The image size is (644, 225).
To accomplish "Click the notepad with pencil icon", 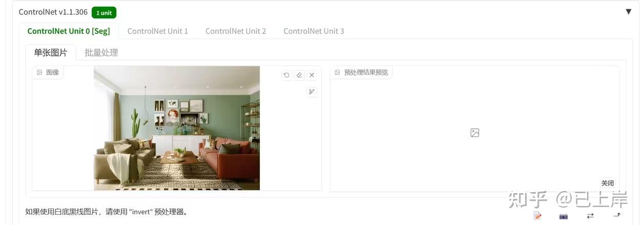I will 537,216.
